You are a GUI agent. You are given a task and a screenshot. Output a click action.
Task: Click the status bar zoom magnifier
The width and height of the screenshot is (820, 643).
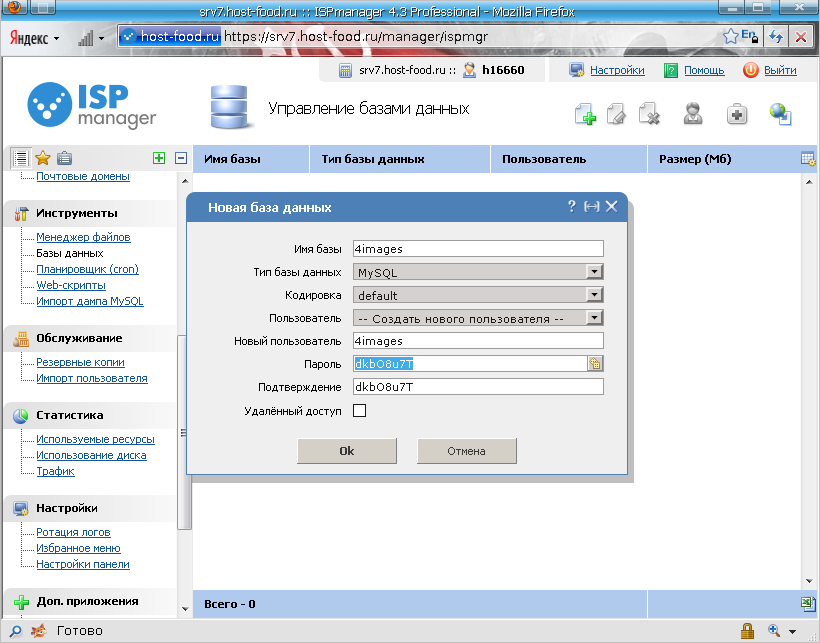(x=774, y=630)
